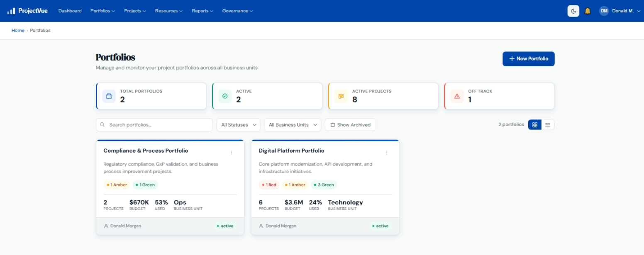Click Donald Morgan owner in Digital Platform card
The width and height of the screenshot is (644, 255).
click(278, 226)
